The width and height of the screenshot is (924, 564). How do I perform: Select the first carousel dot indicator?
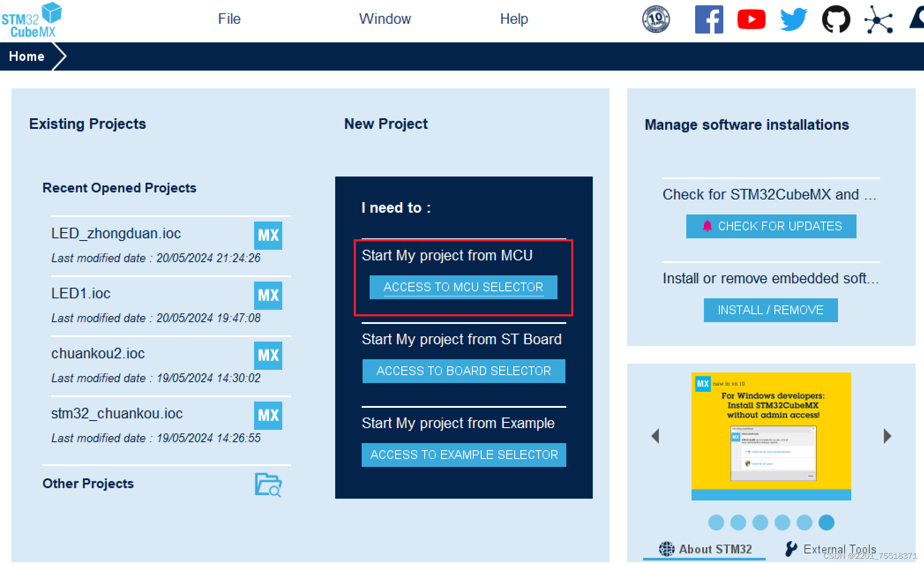click(x=716, y=523)
